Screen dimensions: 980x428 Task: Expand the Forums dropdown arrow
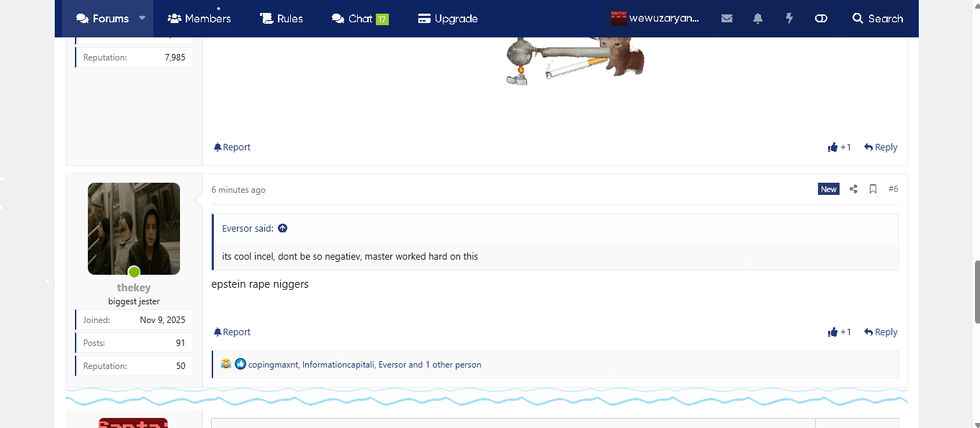(x=143, y=19)
